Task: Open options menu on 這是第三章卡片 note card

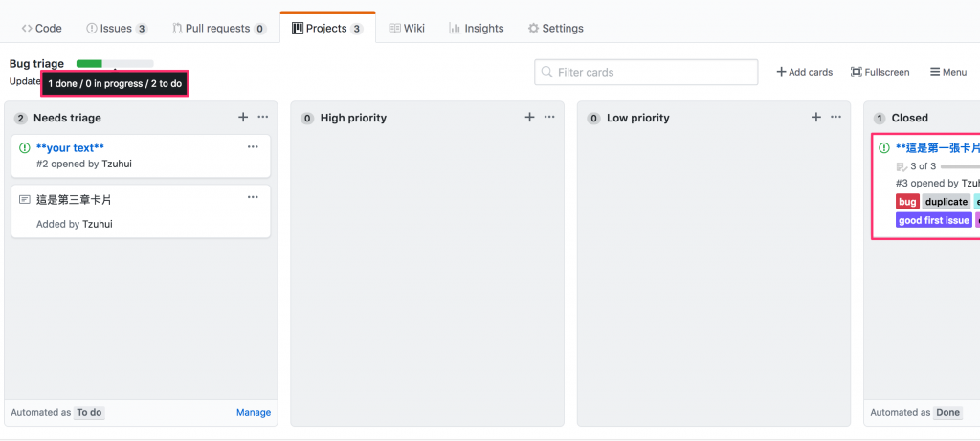Action: pos(253,198)
